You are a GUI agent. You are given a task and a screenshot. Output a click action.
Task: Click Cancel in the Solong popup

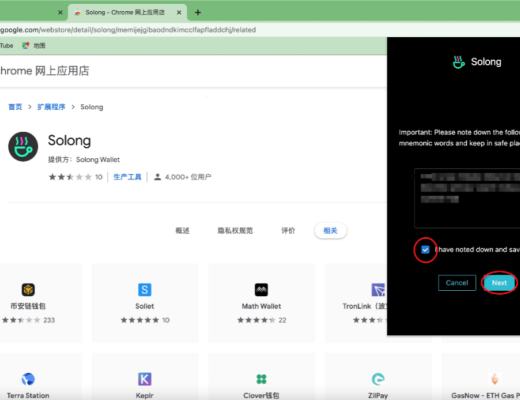[x=457, y=283]
